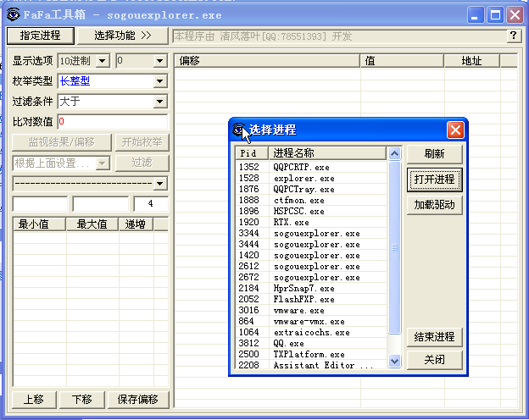Click the input field containing 4
Viewport: 529px width, 420px height.
(x=151, y=203)
